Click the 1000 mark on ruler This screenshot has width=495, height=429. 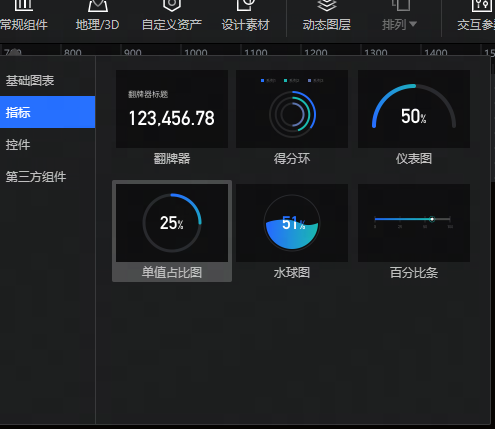click(x=196, y=52)
